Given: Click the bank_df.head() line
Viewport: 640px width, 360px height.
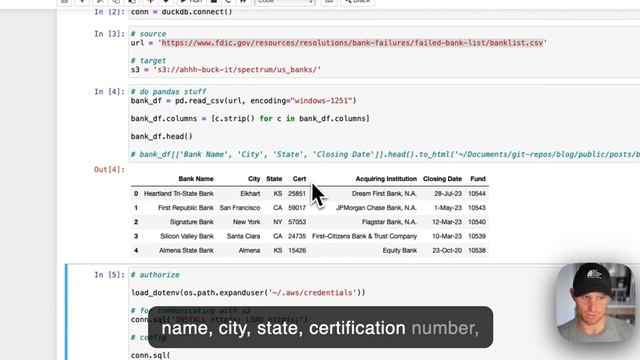Looking at the screenshot, I should (162, 136).
